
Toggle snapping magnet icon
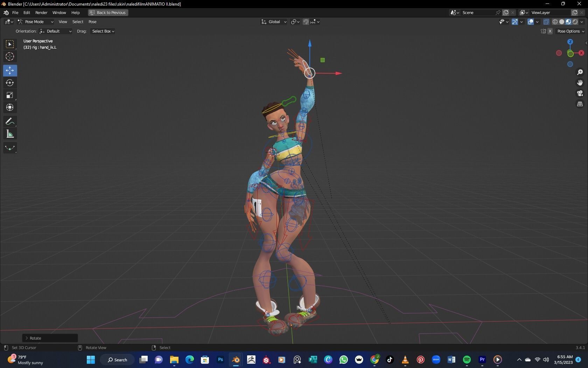click(x=306, y=22)
